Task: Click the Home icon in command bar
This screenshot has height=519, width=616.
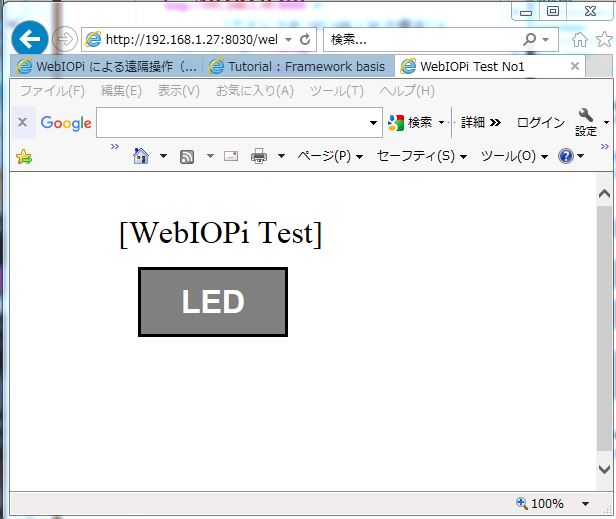Action: (141, 156)
